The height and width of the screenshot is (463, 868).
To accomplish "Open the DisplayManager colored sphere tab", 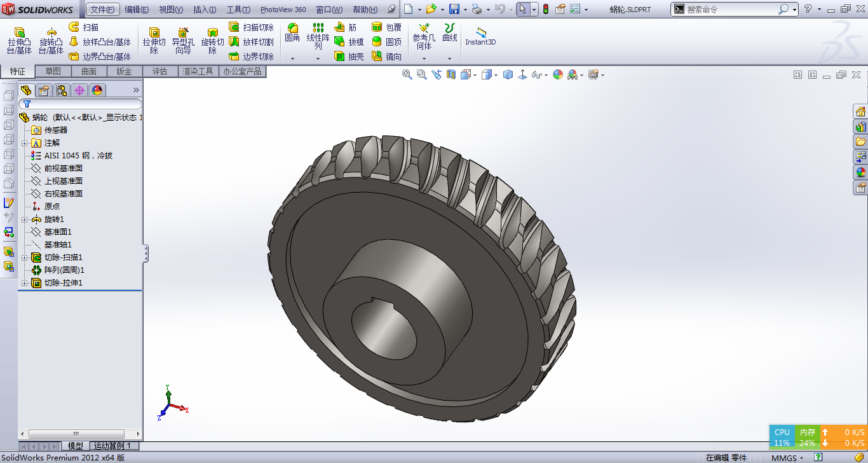I will 97,90.
